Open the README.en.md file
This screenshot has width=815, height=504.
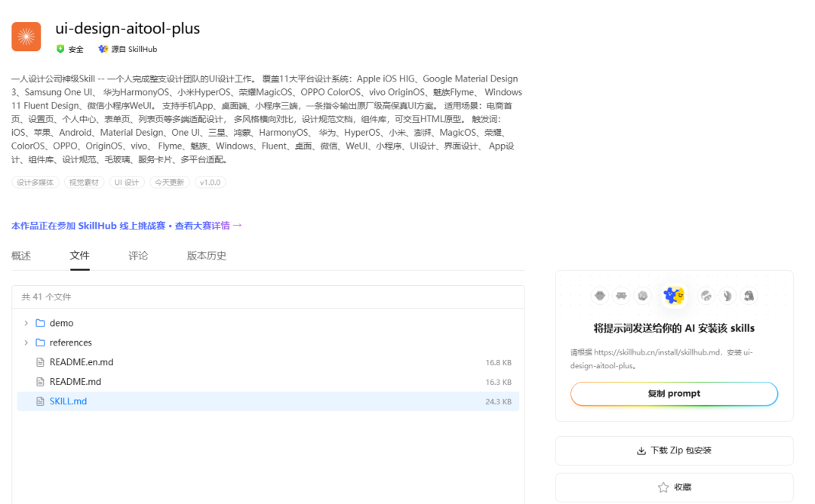pyautogui.click(x=268, y=362)
